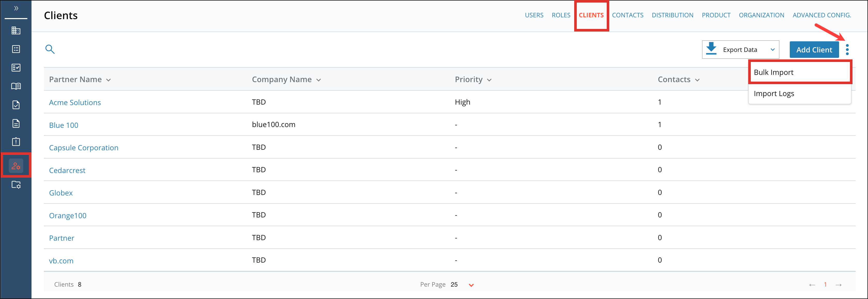
Task: Click the Clients page heading
Action: point(61,15)
